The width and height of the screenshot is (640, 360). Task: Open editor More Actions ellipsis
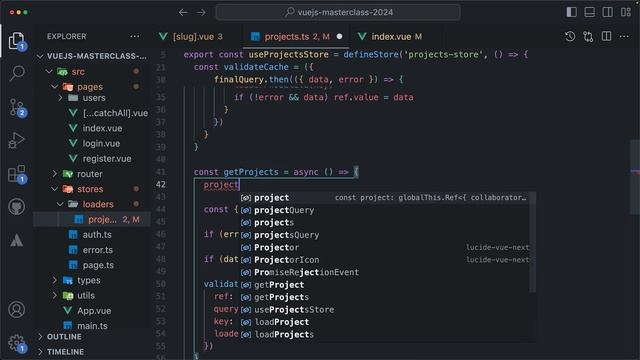coord(624,36)
